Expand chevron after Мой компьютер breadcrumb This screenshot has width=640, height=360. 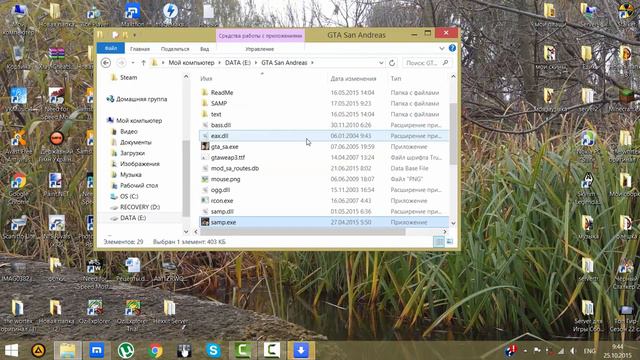pos(220,63)
